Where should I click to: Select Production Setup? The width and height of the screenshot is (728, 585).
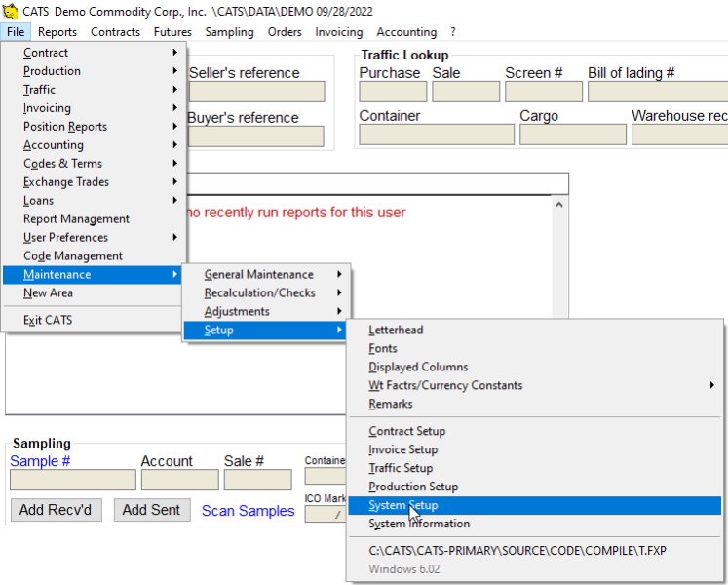pyautogui.click(x=535, y=487)
